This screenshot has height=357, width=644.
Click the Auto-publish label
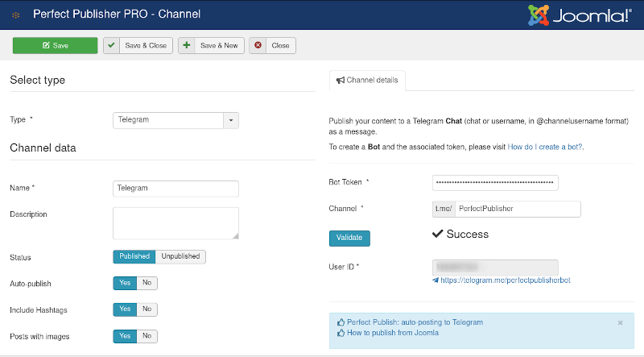pos(31,284)
